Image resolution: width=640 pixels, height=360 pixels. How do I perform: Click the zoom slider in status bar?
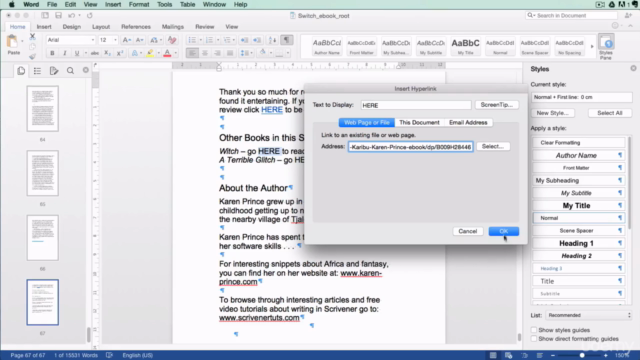(x=582, y=356)
